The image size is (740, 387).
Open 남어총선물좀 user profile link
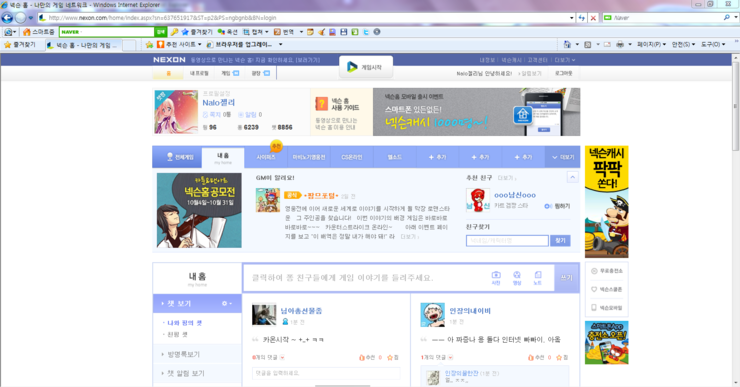[301, 311]
